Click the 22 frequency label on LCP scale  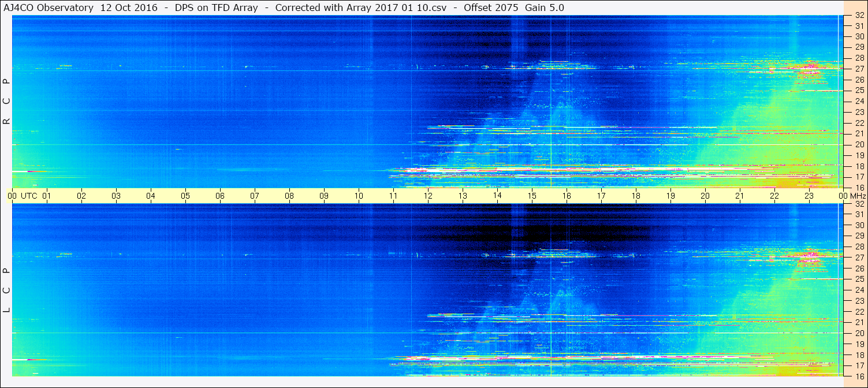coord(859,312)
